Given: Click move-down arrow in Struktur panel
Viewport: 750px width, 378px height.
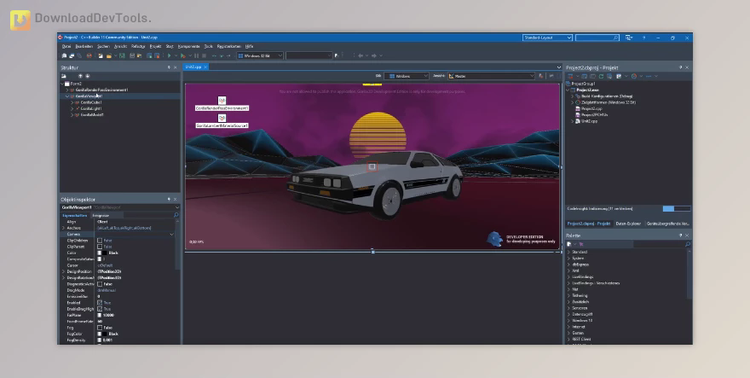Looking at the screenshot, I should [x=88, y=76].
